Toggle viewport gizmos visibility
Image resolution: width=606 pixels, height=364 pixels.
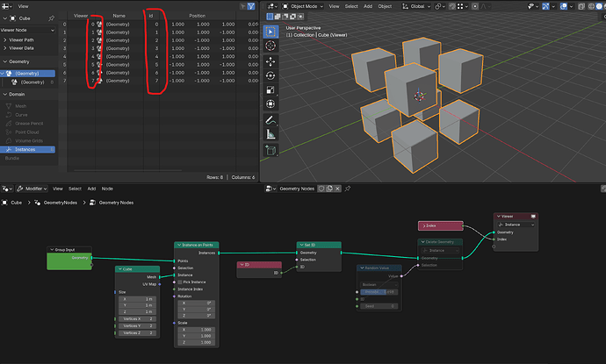[545, 6]
